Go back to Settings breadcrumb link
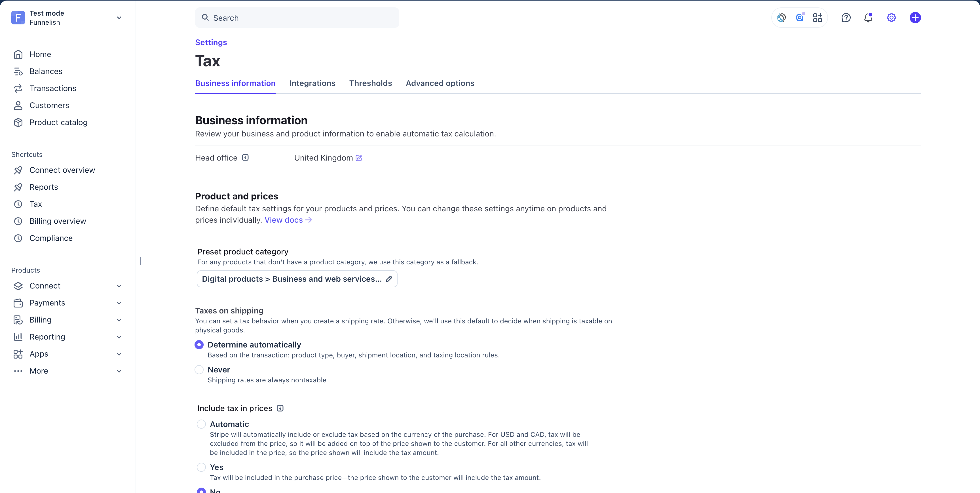The image size is (980, 493). 211,42
